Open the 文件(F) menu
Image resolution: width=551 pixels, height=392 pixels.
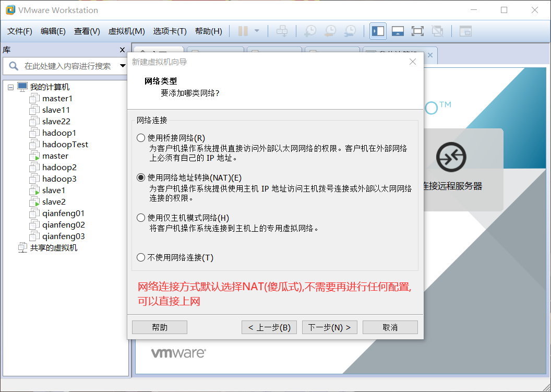click(x=20, y=31)
